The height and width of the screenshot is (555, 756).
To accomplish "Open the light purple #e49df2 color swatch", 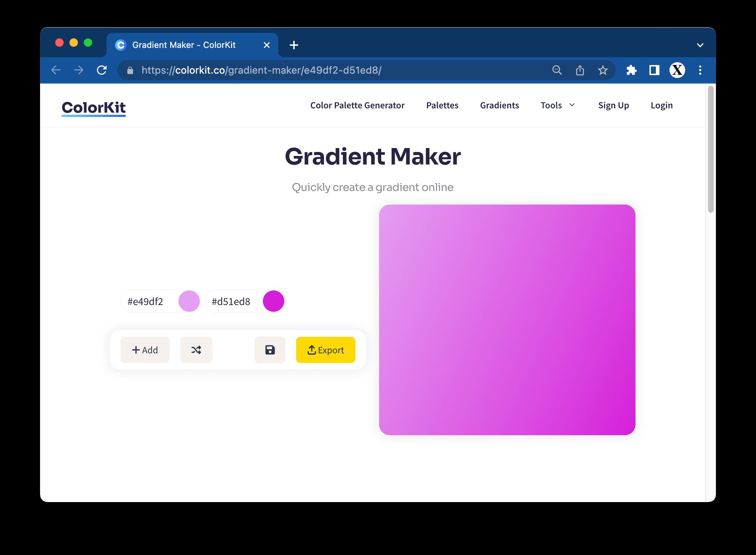I will pyautogui.click(x=189, y=301).
